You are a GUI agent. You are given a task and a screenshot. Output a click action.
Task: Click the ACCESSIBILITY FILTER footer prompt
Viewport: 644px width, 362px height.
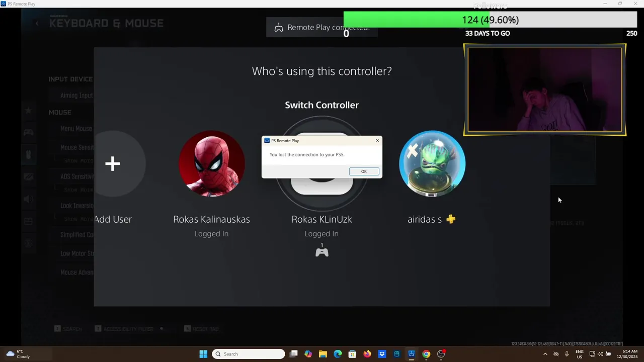click(124, 329)
